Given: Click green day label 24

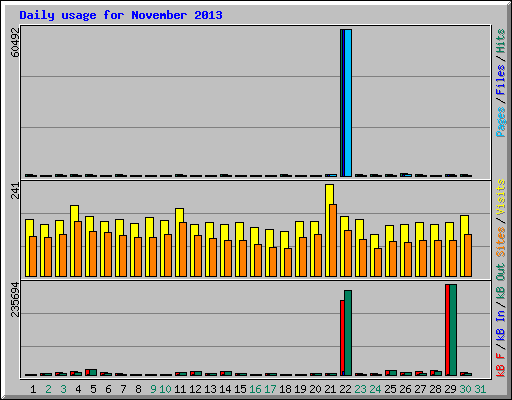Looking at the screenshot, I should coord(375,389).
